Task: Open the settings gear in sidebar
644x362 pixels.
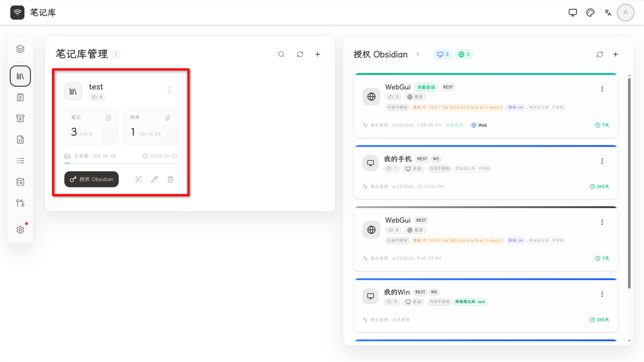Action: tap(20, 230)
